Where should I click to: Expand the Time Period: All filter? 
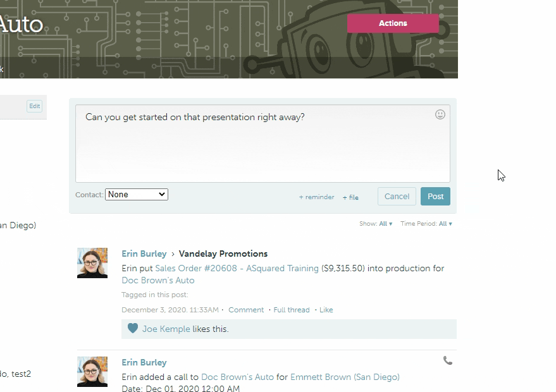(445, 224)
